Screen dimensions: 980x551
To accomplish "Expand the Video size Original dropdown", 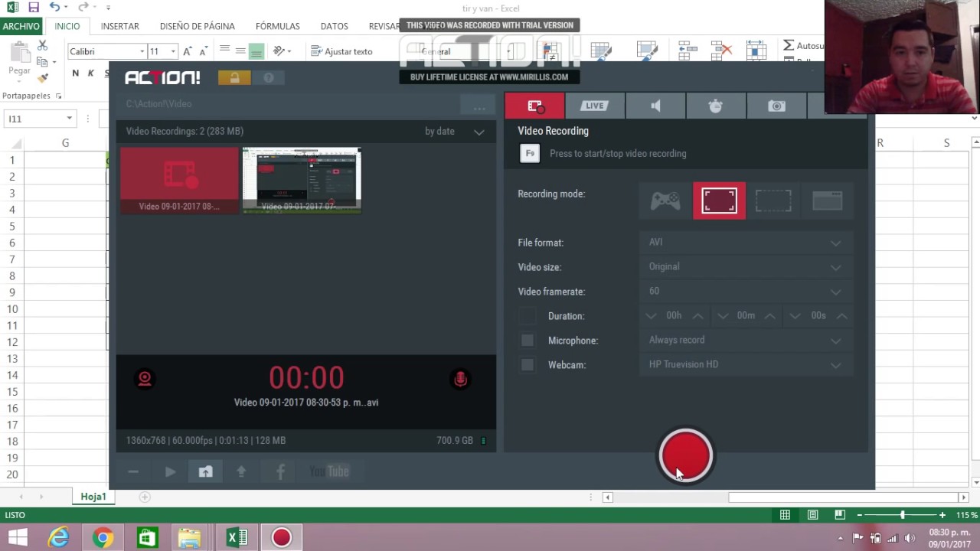I will [746, 267].
